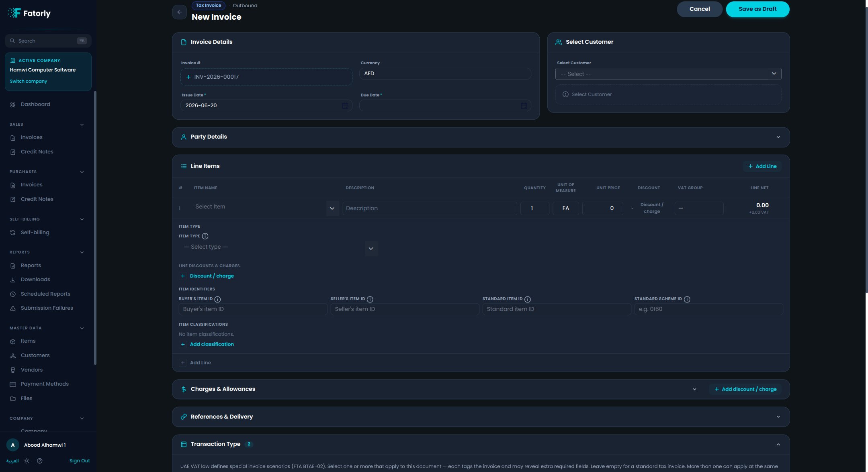Click Sign Out link
The width and height of the screenshot is (868, 472).
click(x=80, y=461)
